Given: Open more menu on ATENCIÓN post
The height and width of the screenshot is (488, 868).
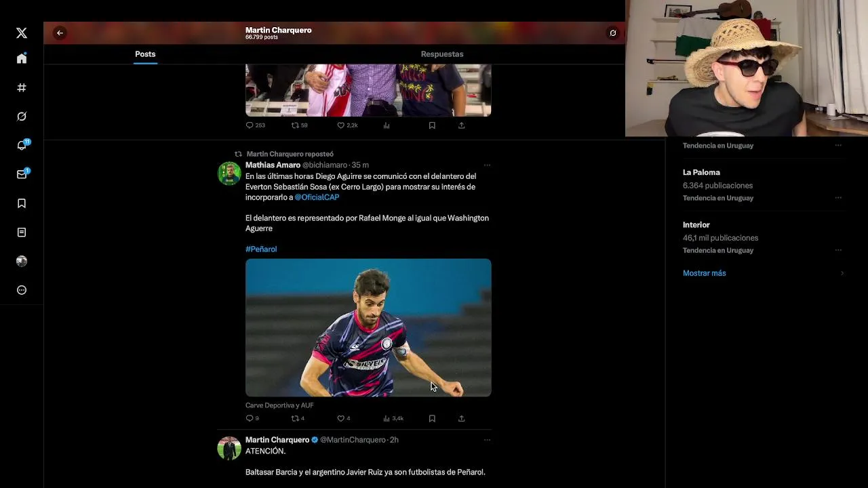Looking at the screenshot, I should [x=487, y=440].
